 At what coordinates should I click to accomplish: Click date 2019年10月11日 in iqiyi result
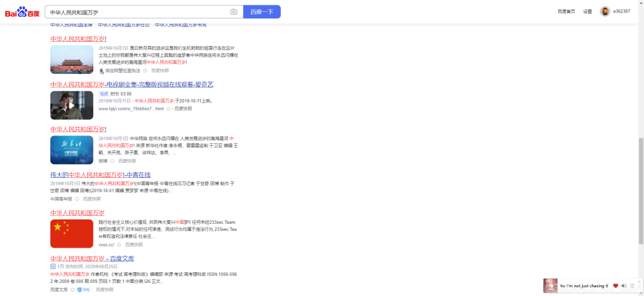click(114, 101)
